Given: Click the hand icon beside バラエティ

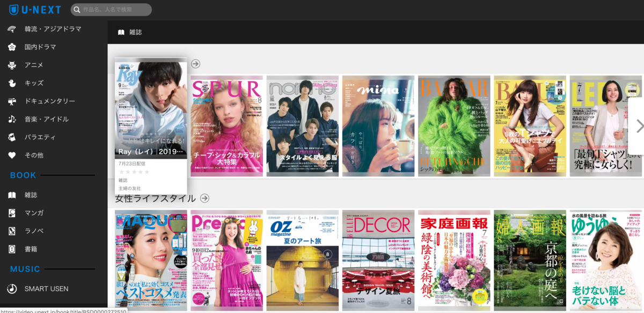Looking at the screenshot, I should coord(12,137).
